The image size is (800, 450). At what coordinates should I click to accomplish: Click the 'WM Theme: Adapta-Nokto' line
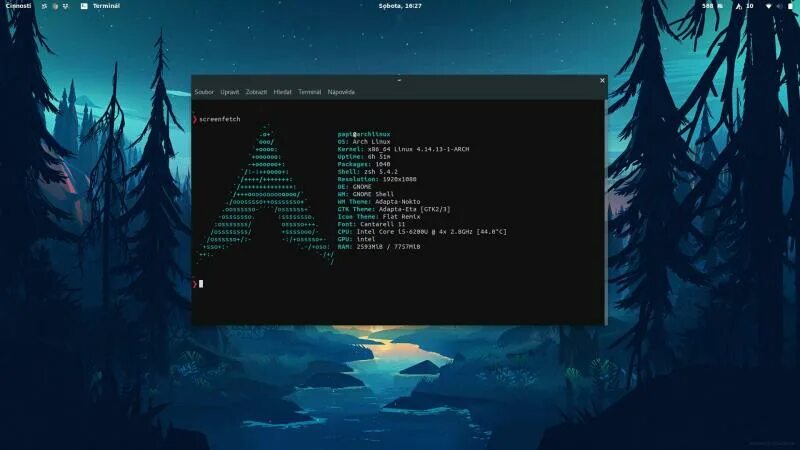(x=379, y=202)
